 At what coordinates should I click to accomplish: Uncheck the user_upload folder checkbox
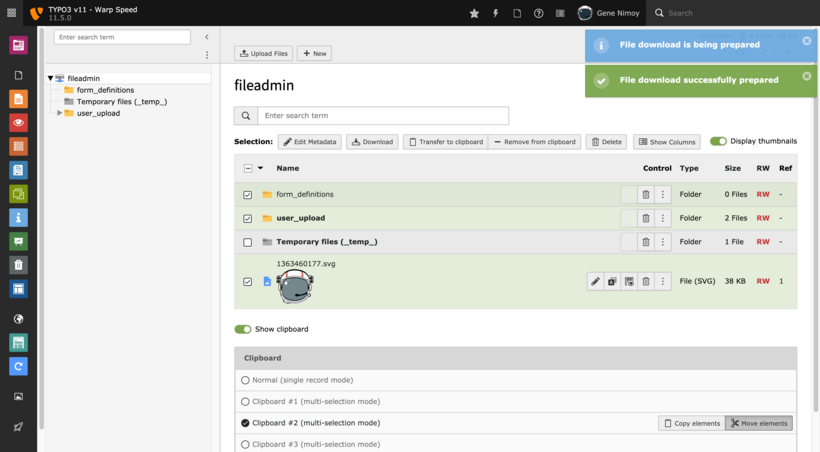[x=248, y=218]
